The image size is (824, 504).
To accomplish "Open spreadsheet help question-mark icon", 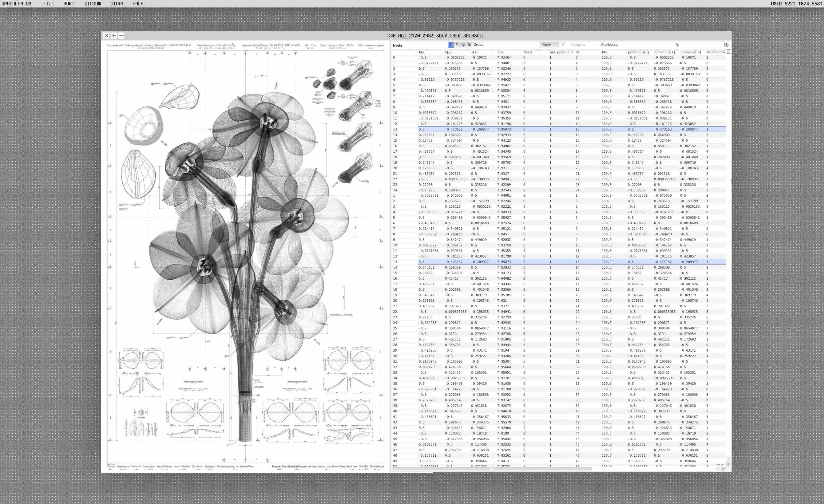I will pos(726,45).
